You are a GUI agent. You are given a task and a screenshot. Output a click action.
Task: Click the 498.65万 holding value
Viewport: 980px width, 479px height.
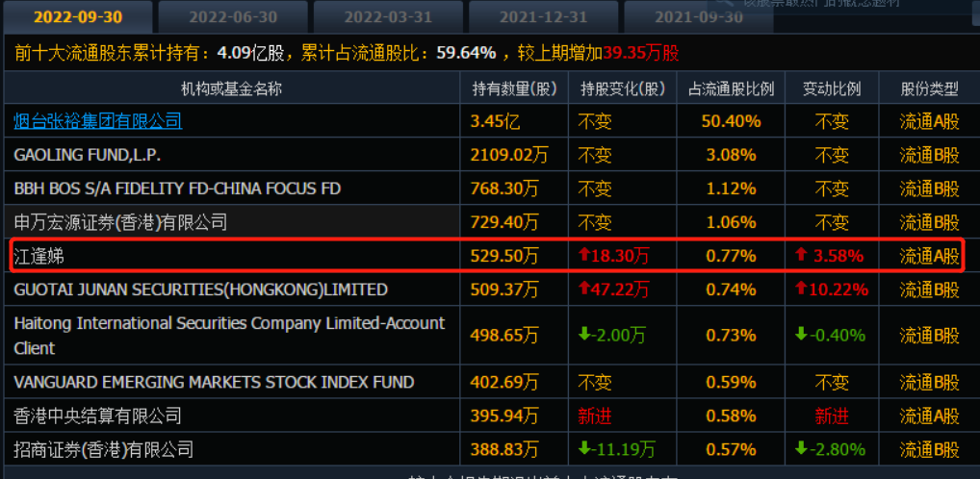click(x=504, y=336)
